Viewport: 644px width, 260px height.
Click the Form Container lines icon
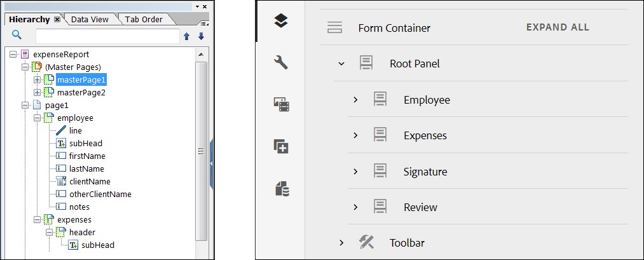tap(335, 27)
